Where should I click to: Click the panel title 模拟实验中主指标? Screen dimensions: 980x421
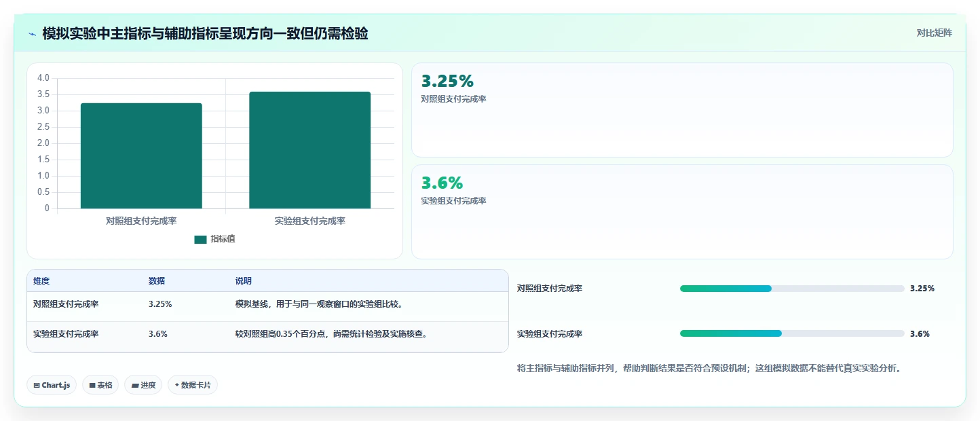205,33
